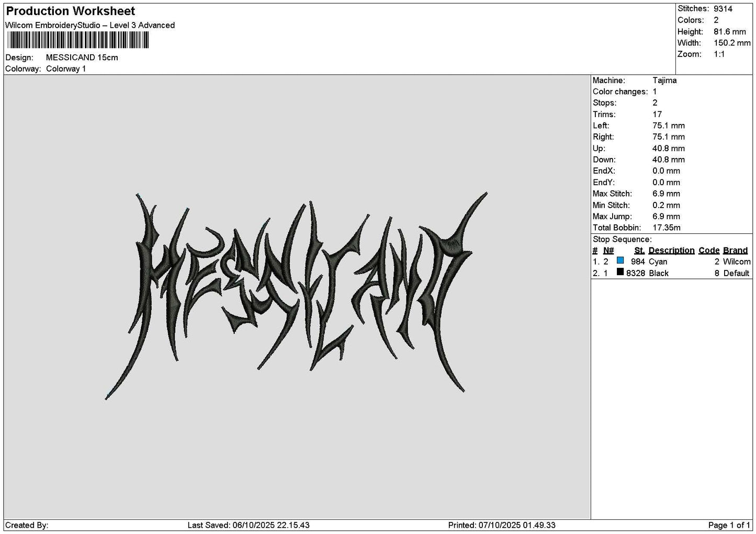
Task: Click the Total Bobbin value '17.35m'
Action: [x=667, y=228]
